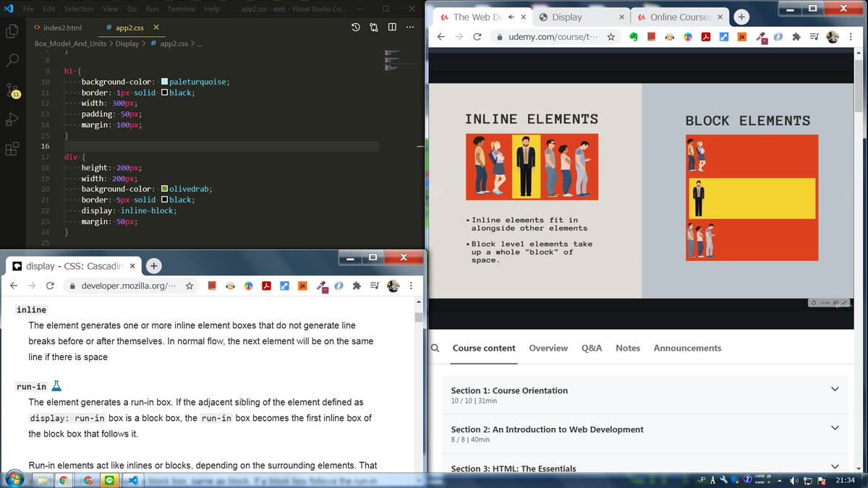Close the app2.css editor tab
The width and height of the screenshot is (868, 488).
(156, 27)
